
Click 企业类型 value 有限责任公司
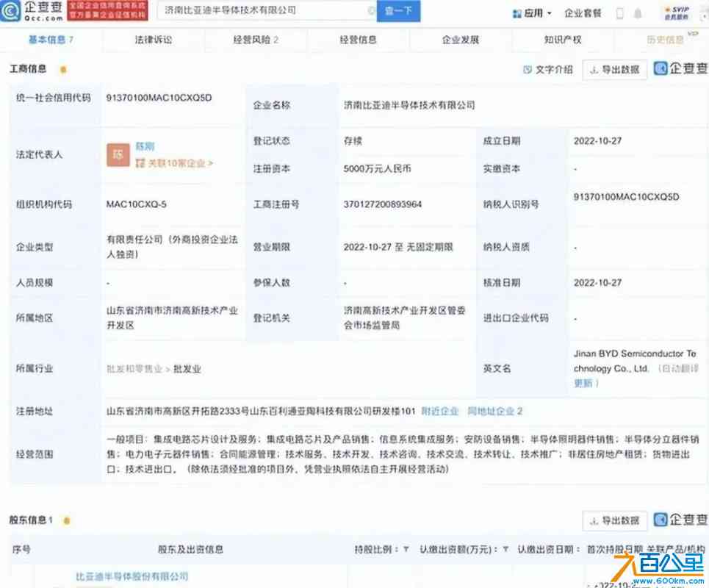[172, 247]
